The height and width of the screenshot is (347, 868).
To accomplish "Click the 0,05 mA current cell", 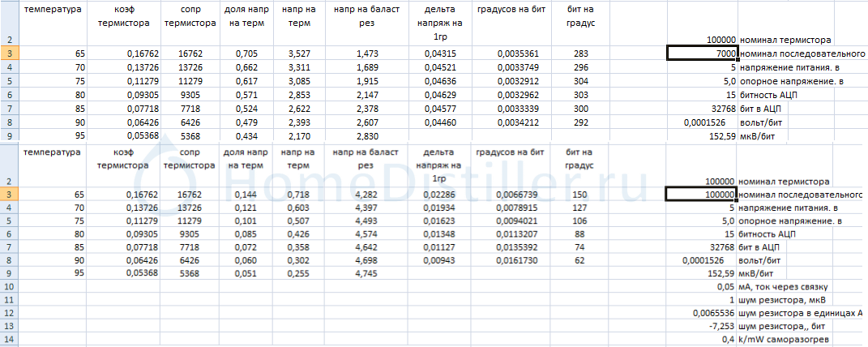I will point(702,286).
